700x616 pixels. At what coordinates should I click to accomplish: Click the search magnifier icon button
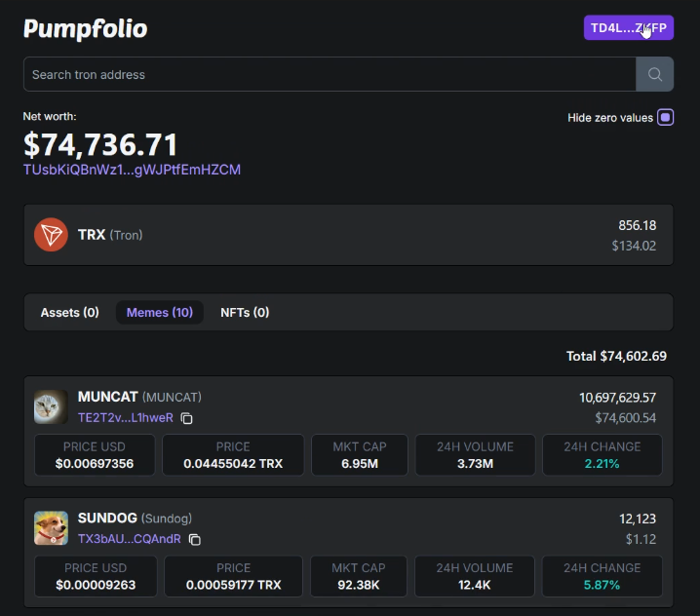[x=654, y=74]
